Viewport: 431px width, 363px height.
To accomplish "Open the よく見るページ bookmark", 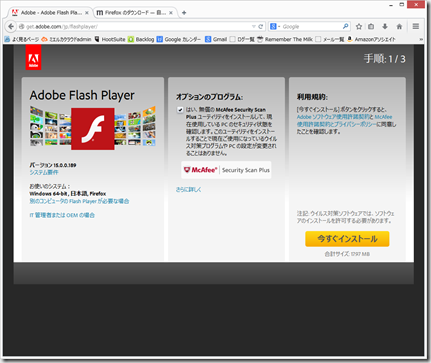I will [22, 39].
